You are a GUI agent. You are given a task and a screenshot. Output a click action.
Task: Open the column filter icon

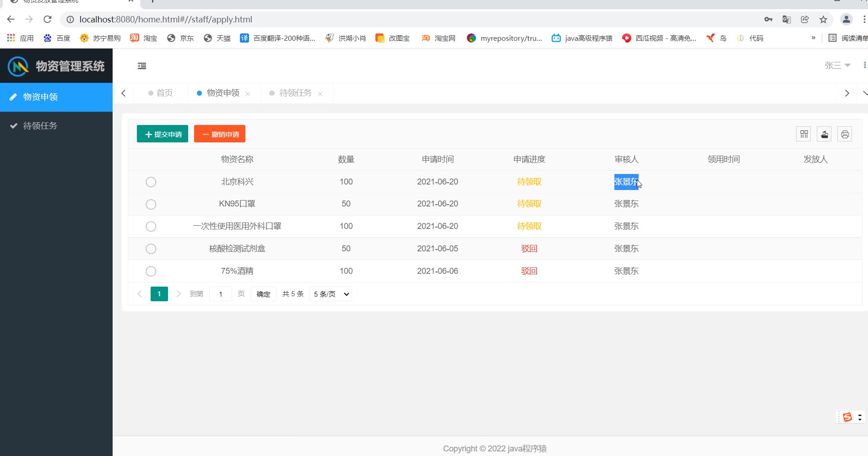(x=803, y=134)
